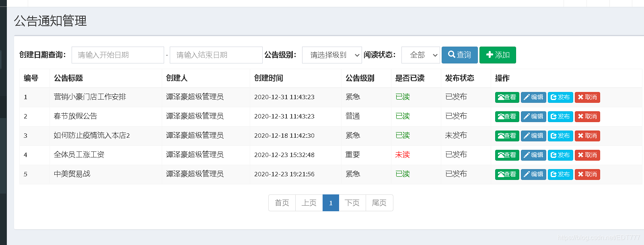Click 查看 button for 营销小豪门店工作安排
Viewport: 644px width, 245px height.
click(x=507, y=97)
